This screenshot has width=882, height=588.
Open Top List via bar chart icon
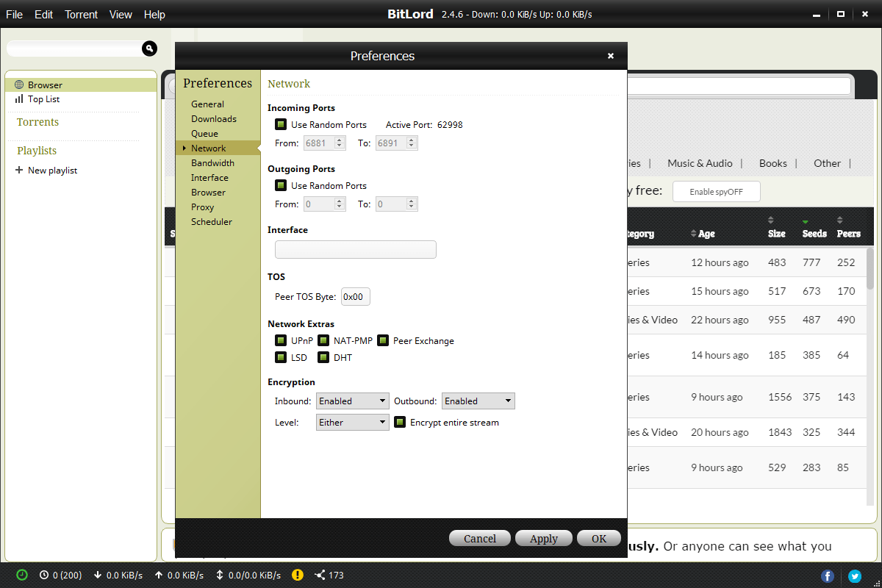pos(19,98)
